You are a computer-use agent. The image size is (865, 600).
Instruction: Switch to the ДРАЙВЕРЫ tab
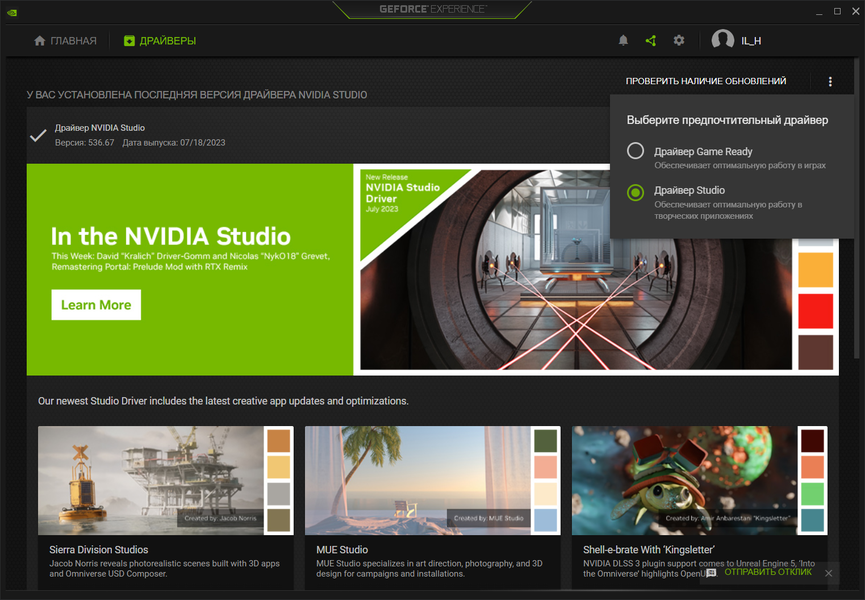160,41
